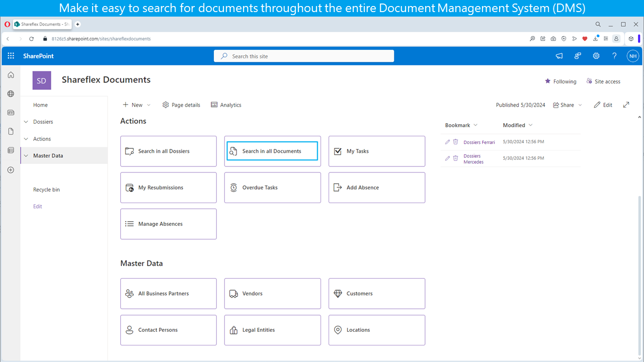The width and height of the screenshot is (644, 362).
Task: Open the My Tasks tile
Action: point(377,151)
